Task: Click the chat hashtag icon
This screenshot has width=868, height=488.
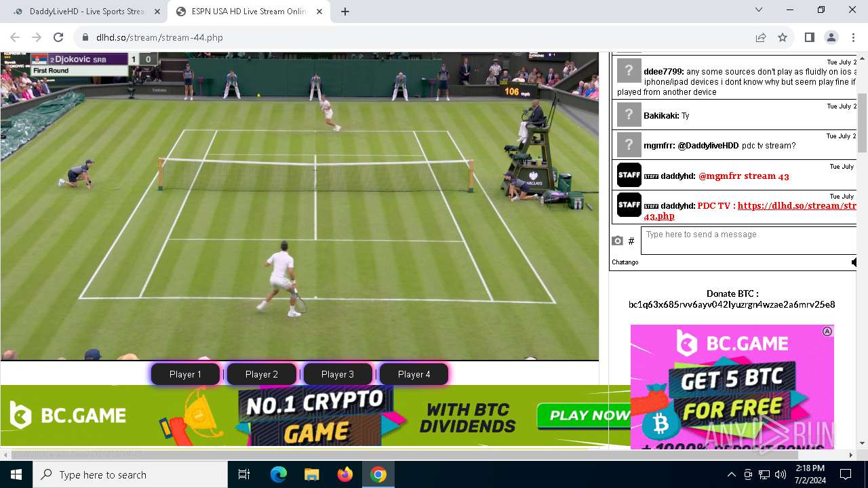Action: pos(631,241)
